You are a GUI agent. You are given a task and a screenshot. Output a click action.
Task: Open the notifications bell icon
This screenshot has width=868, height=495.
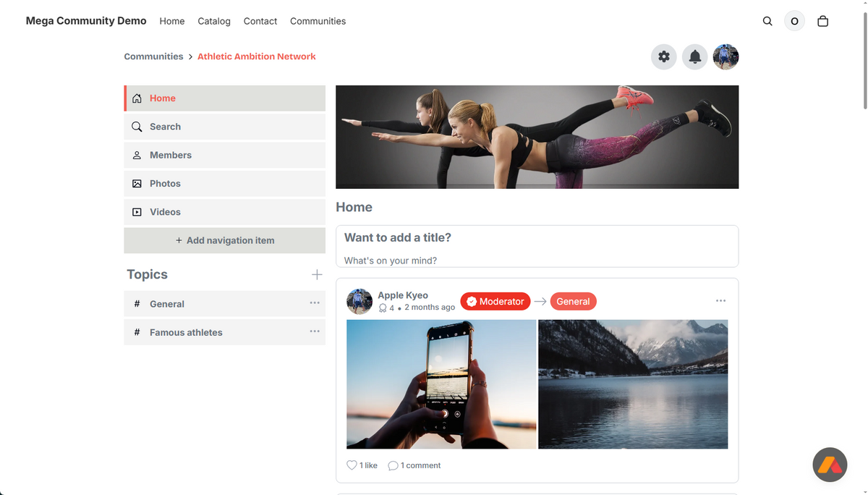coord(694,56)
